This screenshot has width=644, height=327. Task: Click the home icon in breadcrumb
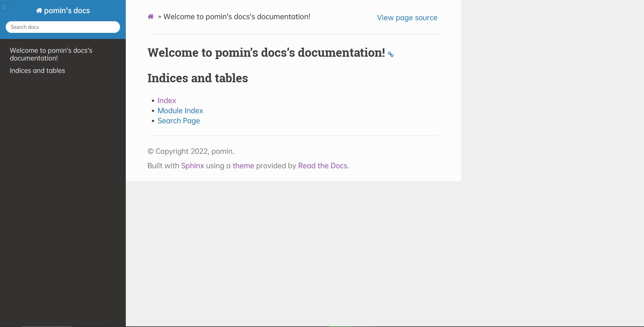[x=151, y=17]
